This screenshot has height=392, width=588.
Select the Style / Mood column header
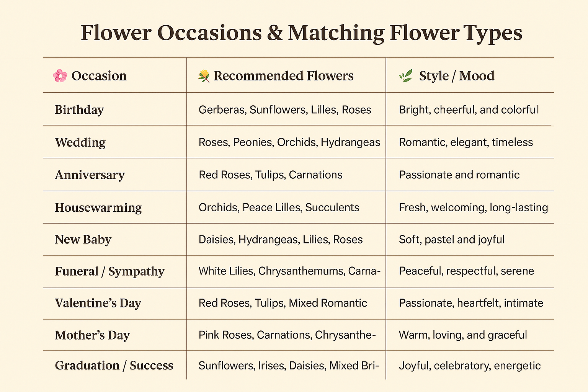click(x=457, y=76)
